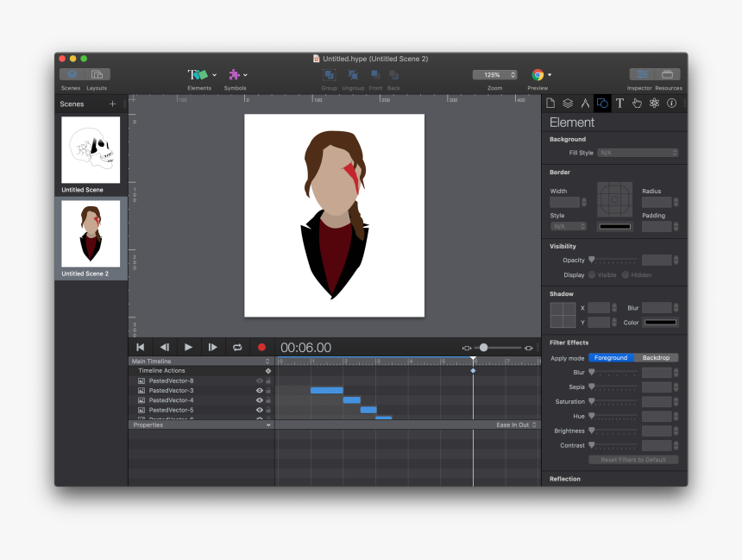Lock the PastedVector-8 layer

[267, 381]
